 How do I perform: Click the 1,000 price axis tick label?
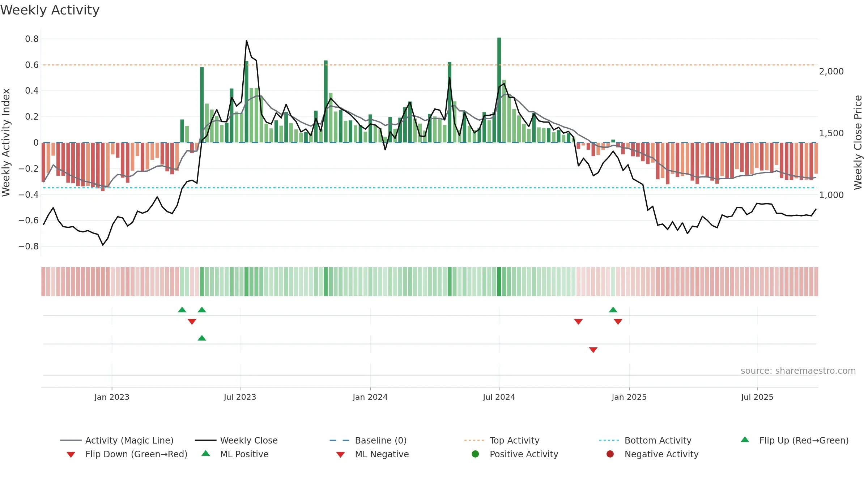pyautogui.click(x=831, y=195)
